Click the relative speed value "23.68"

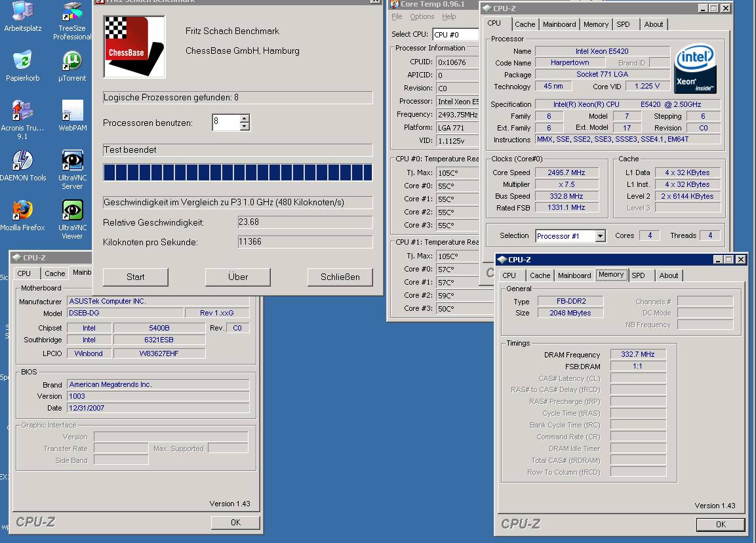pyautogui.click(x=305, y=222)
